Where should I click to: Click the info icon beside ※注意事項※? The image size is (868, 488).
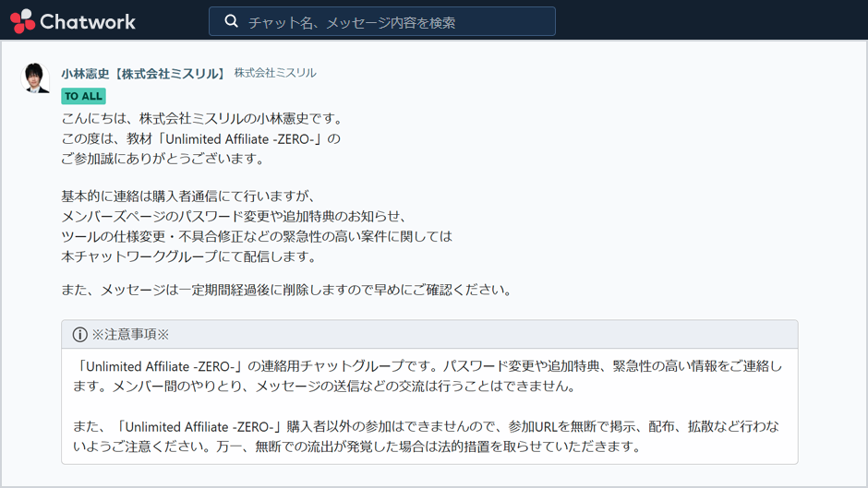[79, 334]
